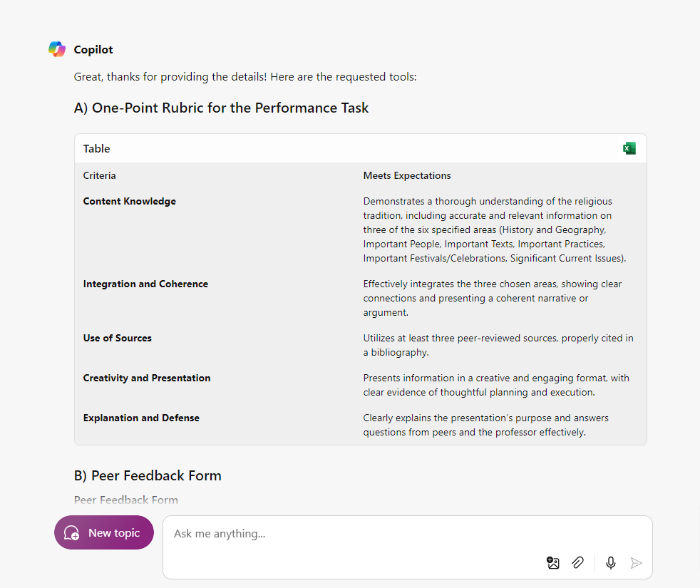Screen dimensions: 700x588
Task: Select the 'Copilot' name text
Action: pos(93,50)
